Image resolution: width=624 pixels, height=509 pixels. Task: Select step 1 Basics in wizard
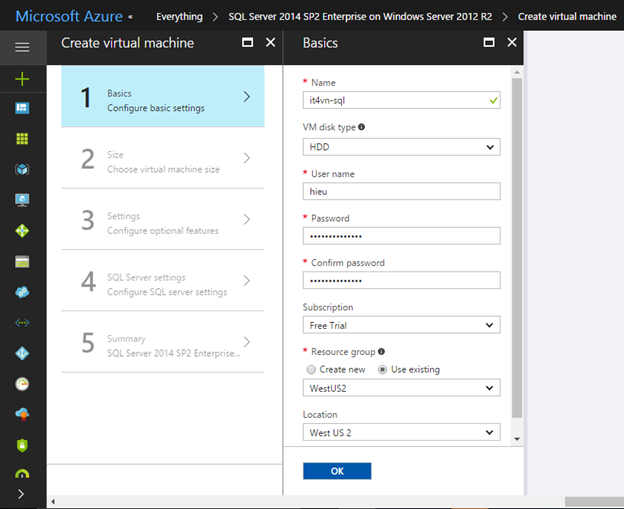coord(163,97)
